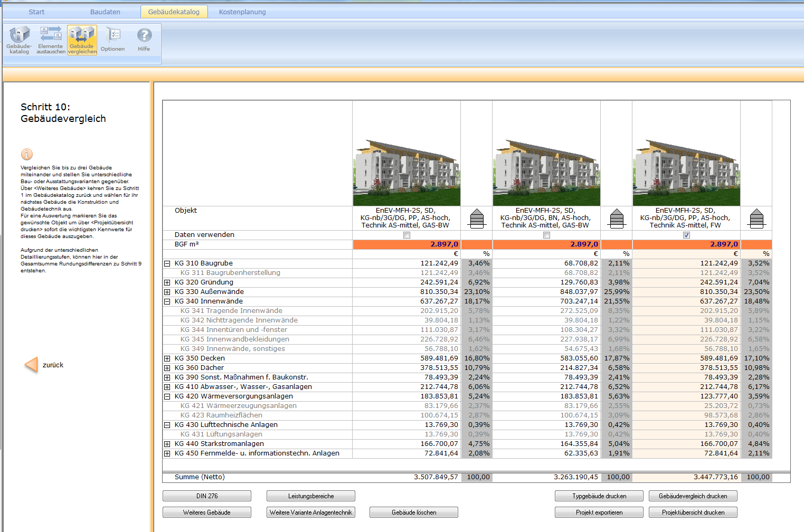Switch to the Kostenplanung tab
Screen dimensions: 804x532
[x=242, y=12]
